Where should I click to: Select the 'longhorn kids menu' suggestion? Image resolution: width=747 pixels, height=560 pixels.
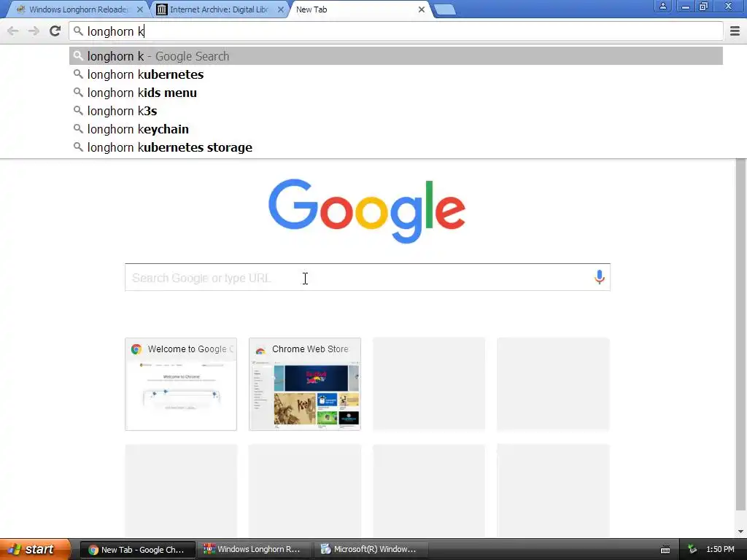(x=396, y=93)
